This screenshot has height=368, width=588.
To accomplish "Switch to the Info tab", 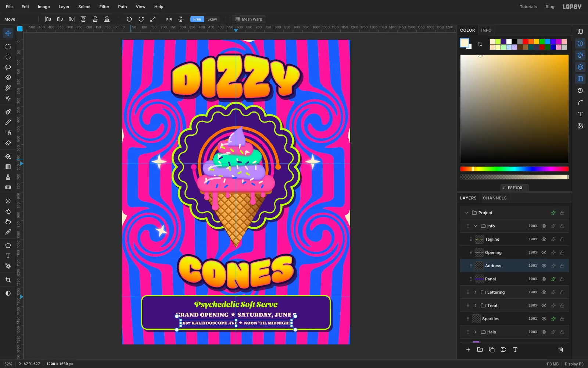I will [486, 30].
